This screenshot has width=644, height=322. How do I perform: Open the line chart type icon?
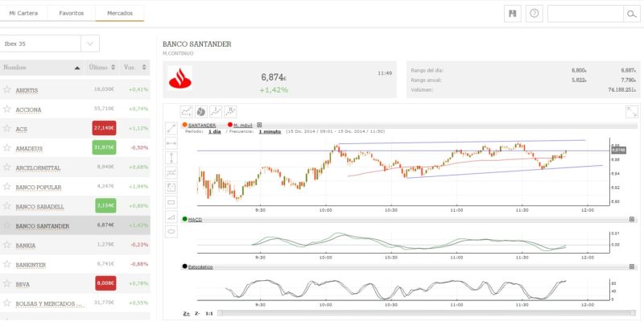[x=187, y=111]
